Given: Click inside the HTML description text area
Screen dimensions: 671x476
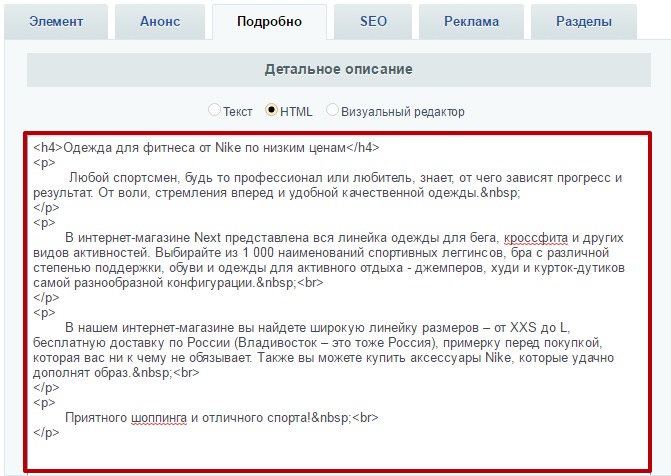Looking at the screenshot, I should [338, 302].
